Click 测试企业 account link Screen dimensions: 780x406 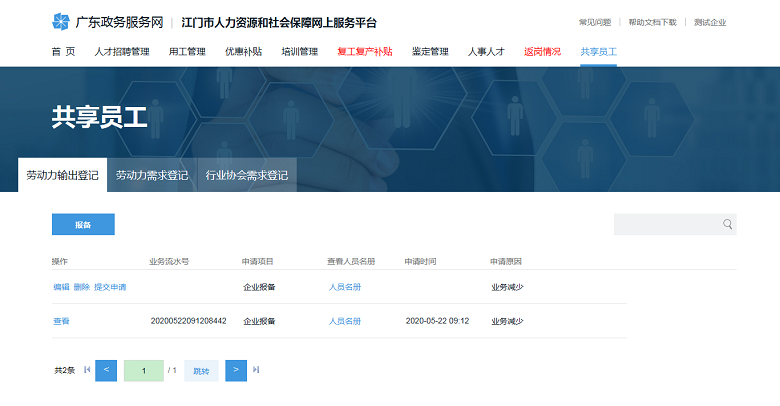coord(710,22)
